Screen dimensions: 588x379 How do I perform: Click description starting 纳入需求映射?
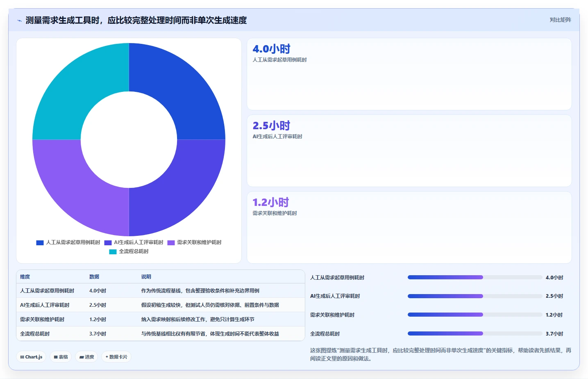point(198,320)
